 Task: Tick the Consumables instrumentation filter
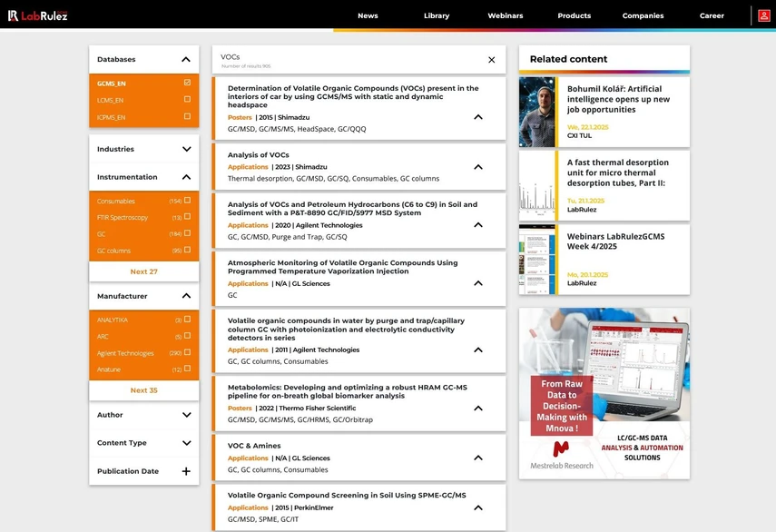187,201
